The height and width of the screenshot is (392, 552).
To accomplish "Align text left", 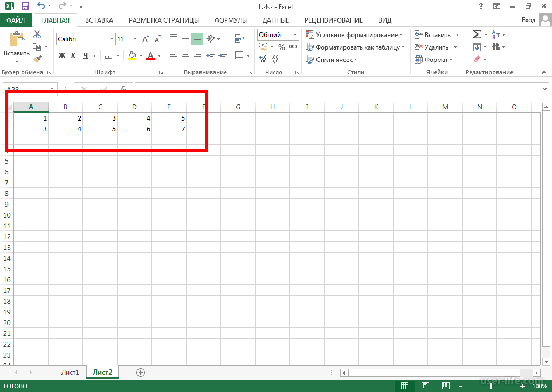I will click(x=173, y=55).
